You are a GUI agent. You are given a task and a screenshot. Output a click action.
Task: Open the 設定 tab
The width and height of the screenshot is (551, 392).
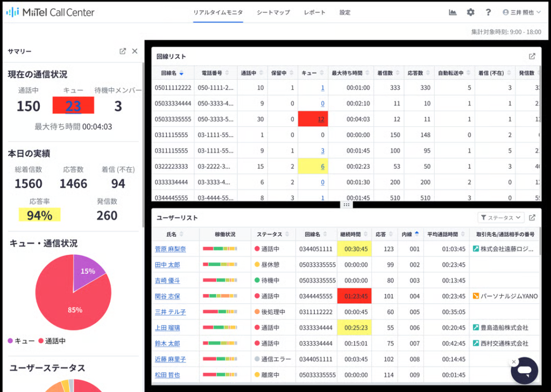tap(345, 12)
